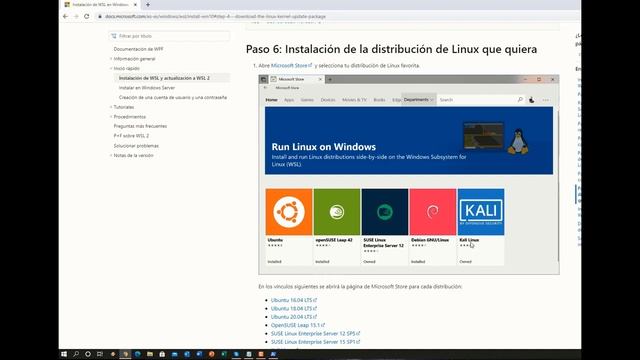Expand the 'Notas de la versión' section

click(x=133, y=156)
